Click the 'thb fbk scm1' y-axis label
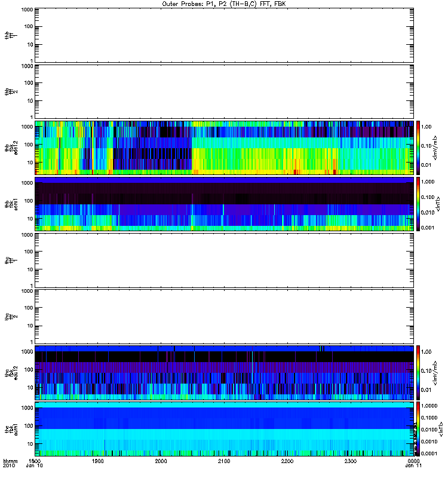 click(11, 204)
